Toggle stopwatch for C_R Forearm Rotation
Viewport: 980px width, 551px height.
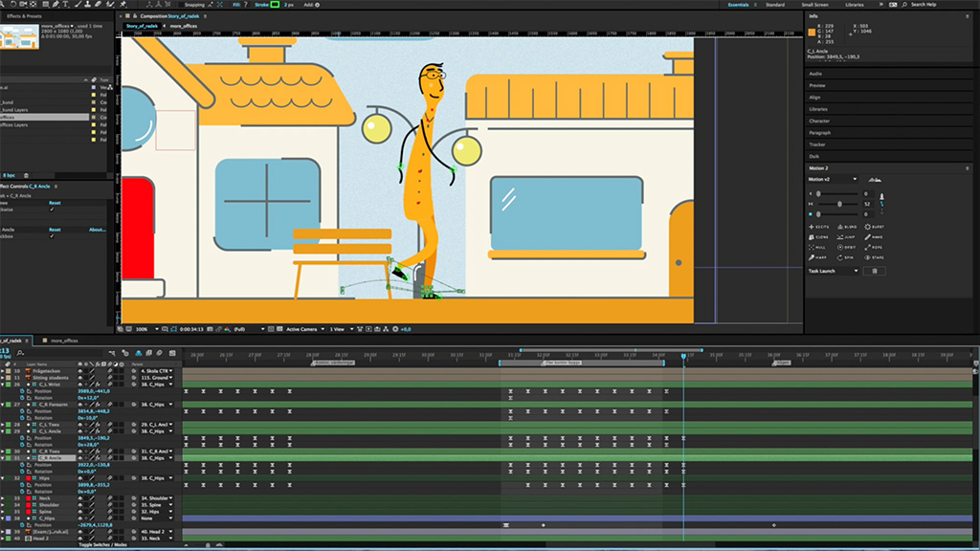point(23,418)
